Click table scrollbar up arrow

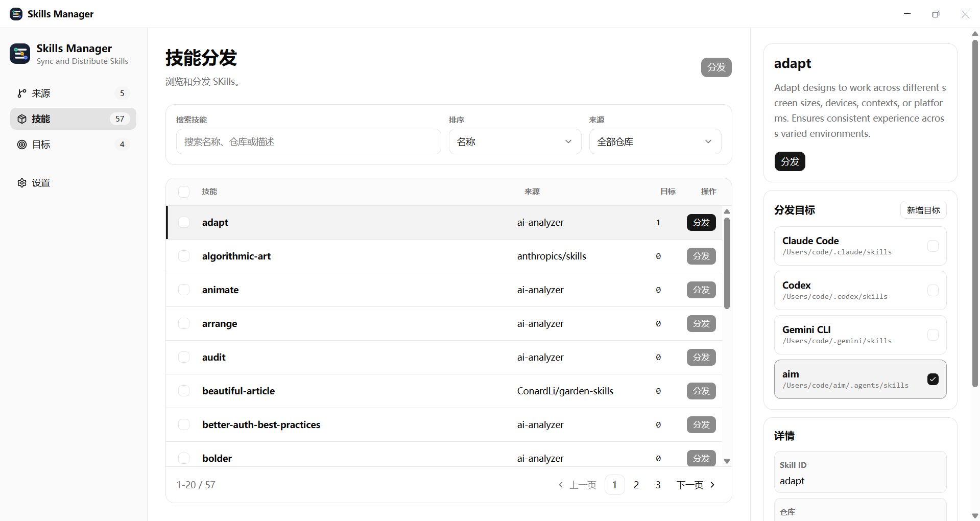coord(727,211)
